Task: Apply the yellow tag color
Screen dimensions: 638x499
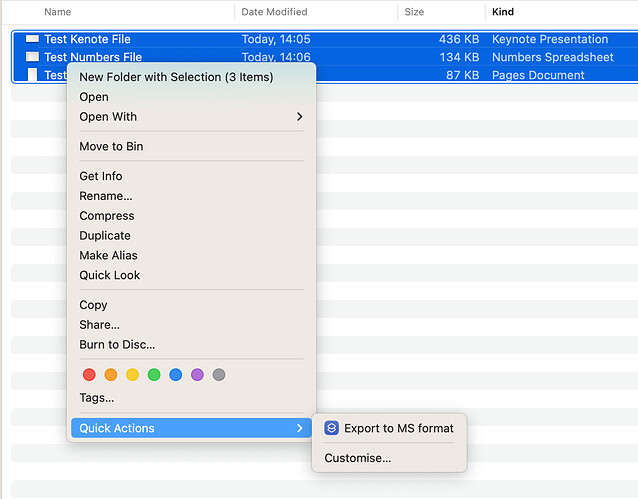Action: pos(132,374)
